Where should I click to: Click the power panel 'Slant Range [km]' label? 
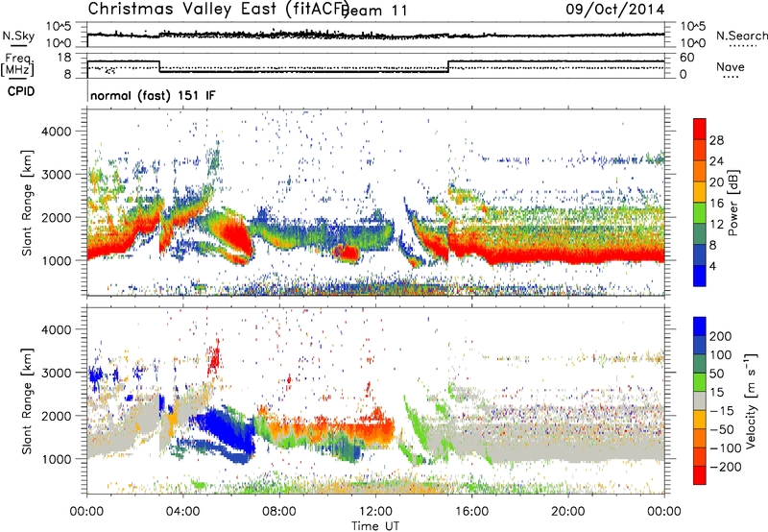coord(27,203)
